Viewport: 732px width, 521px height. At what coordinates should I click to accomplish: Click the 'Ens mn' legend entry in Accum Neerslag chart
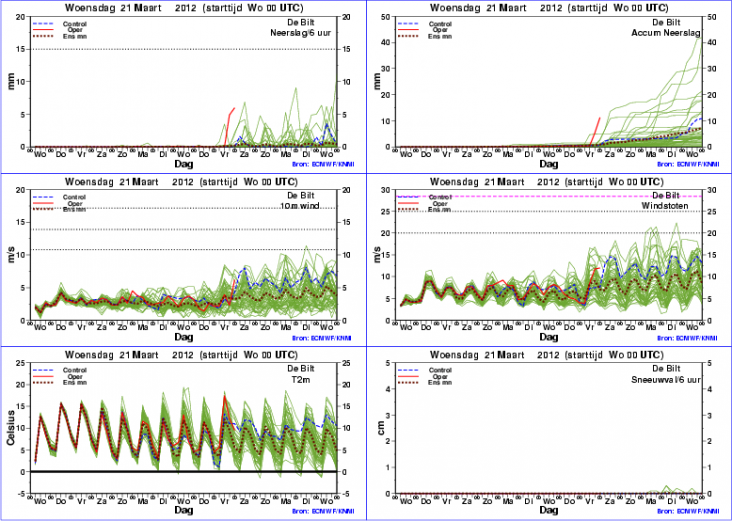440,36
